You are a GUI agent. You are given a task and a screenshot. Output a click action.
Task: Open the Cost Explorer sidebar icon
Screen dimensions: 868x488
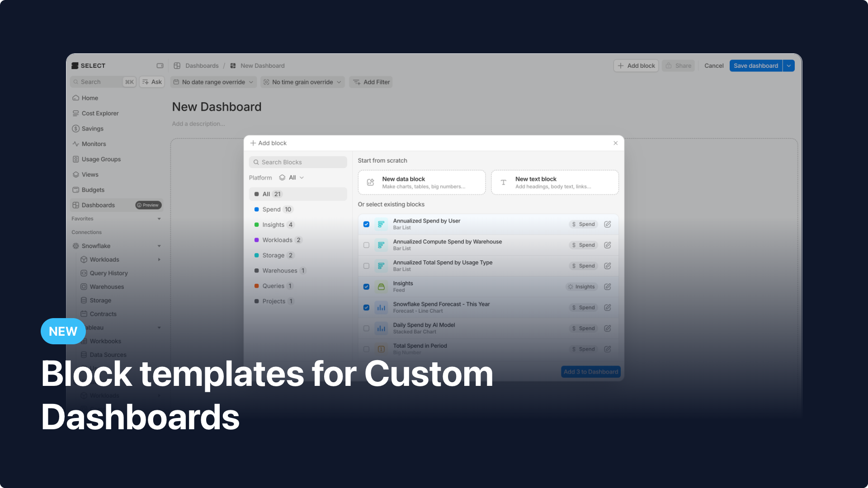click(76, 113)
